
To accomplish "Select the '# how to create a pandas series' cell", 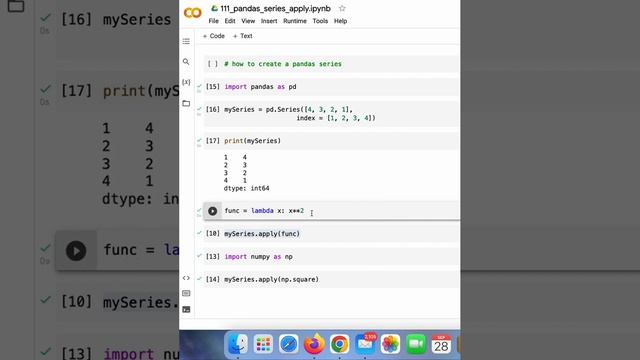I will click(x=331, y=64).
